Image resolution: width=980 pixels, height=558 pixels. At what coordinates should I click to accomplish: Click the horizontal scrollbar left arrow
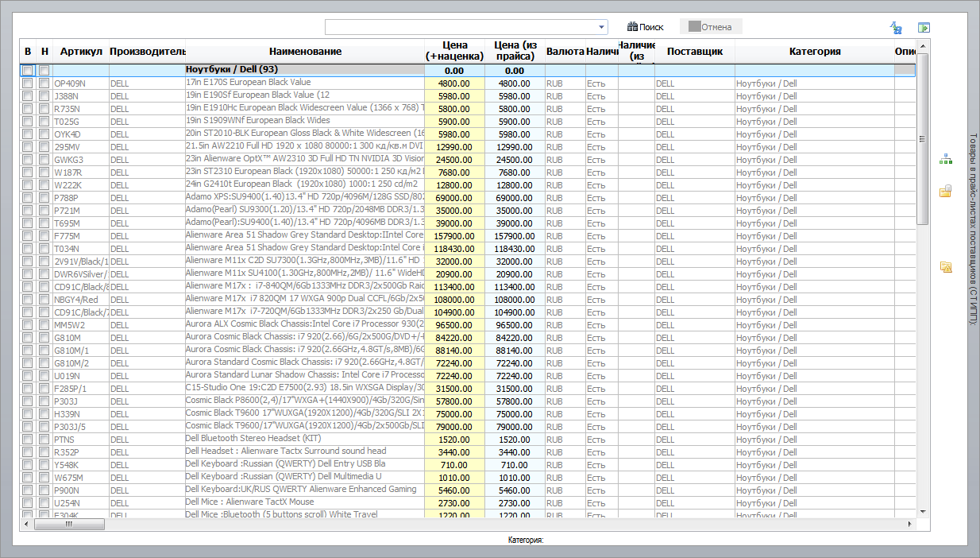[26, 525]
